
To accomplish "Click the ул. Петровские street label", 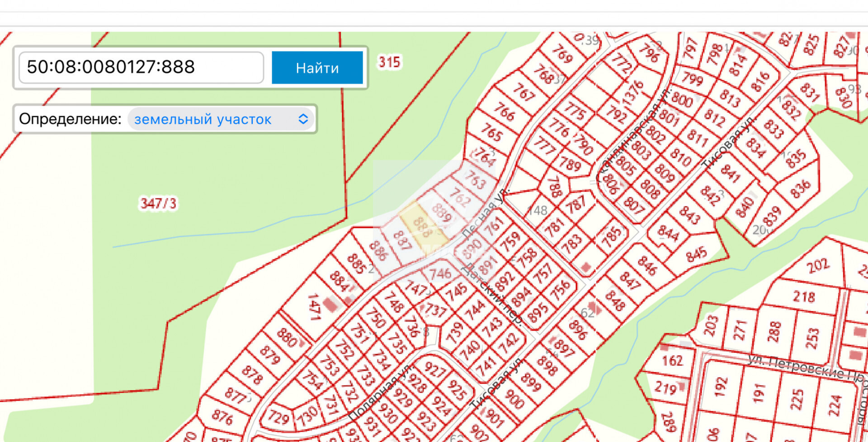I will 796,367.
